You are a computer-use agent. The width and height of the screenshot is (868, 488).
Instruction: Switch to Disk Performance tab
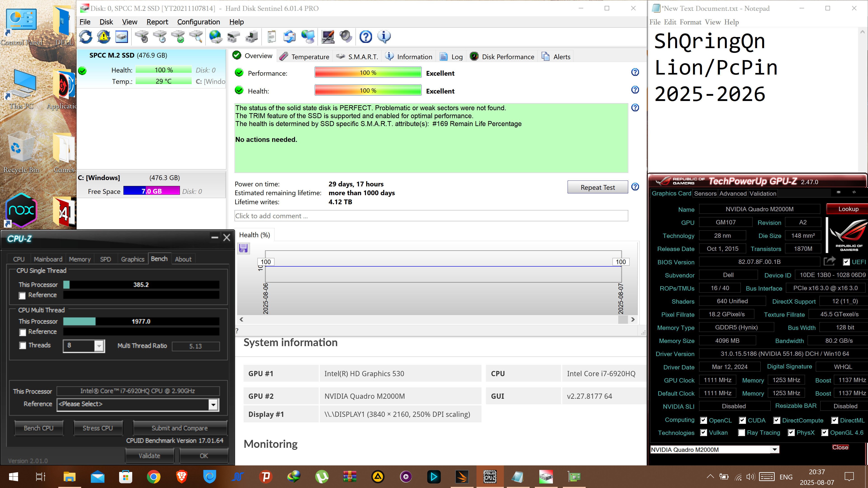tap(502, 56)
